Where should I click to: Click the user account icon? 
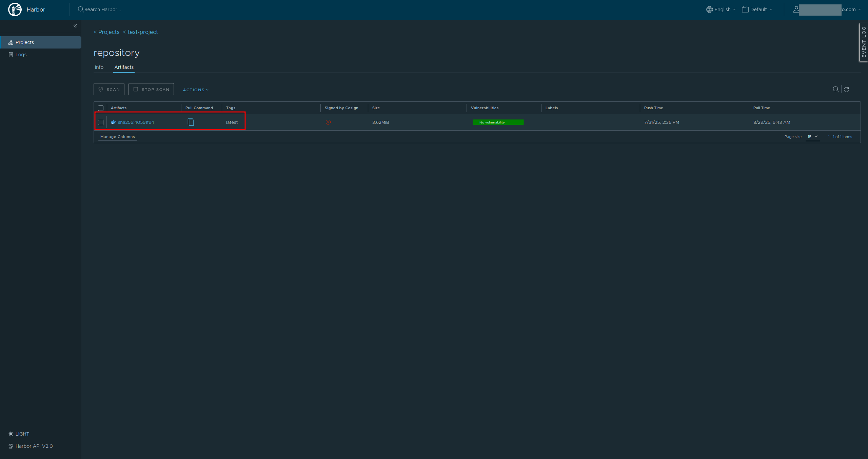[796, 9]
